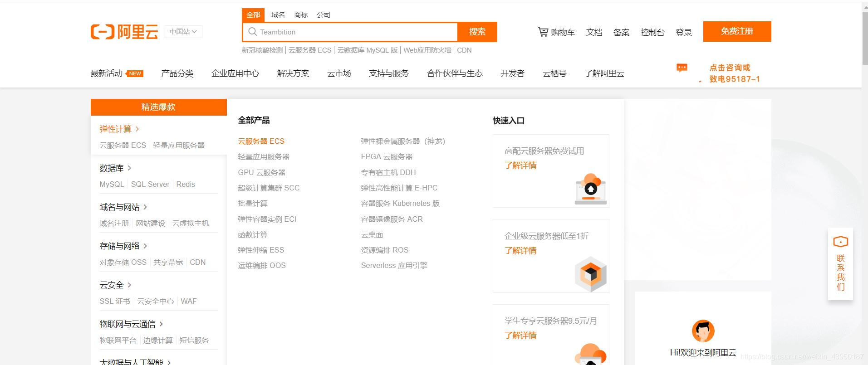This screenshot has height=365, width=868.
Task: Open the 中国站 region dropdown
Action: point(183,31)
